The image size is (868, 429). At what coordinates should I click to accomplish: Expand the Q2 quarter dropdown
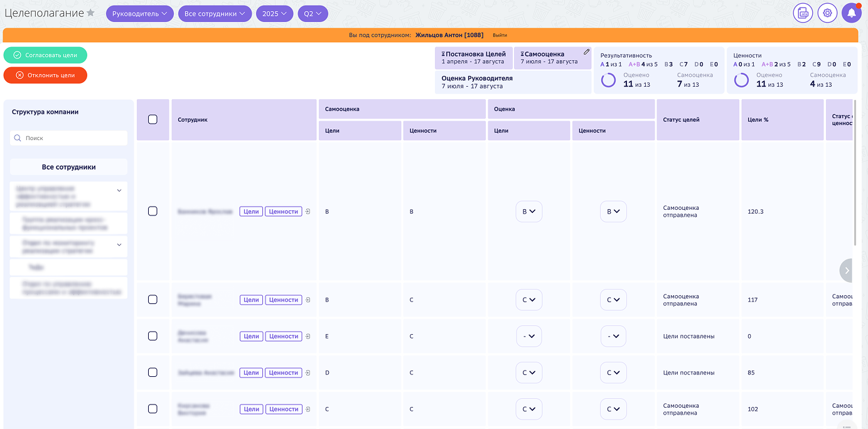coord(313,14)
